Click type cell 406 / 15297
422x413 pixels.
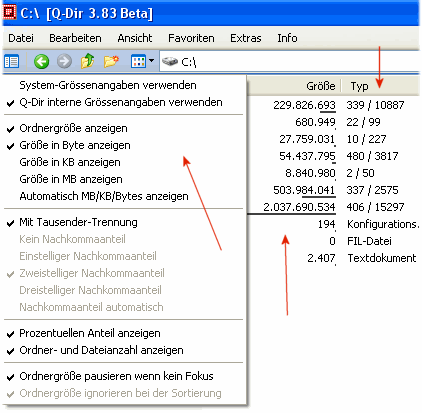[375, 207]
